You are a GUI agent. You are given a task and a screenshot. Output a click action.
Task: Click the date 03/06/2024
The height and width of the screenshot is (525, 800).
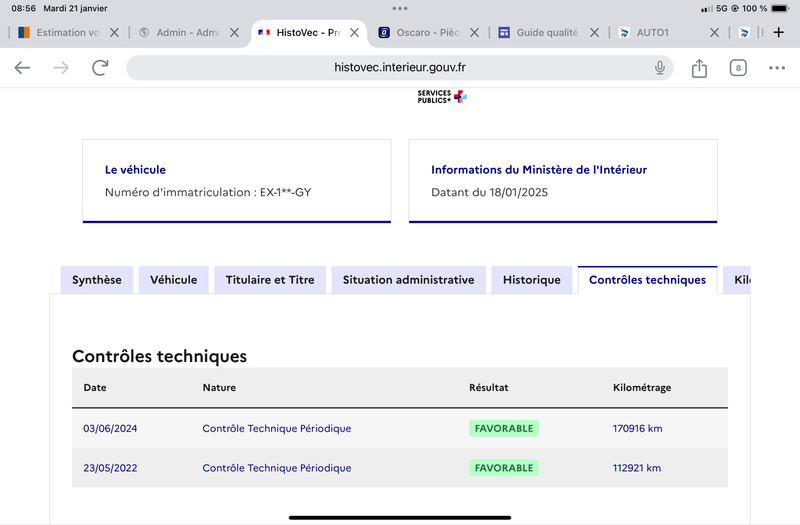tap(110, 428)
